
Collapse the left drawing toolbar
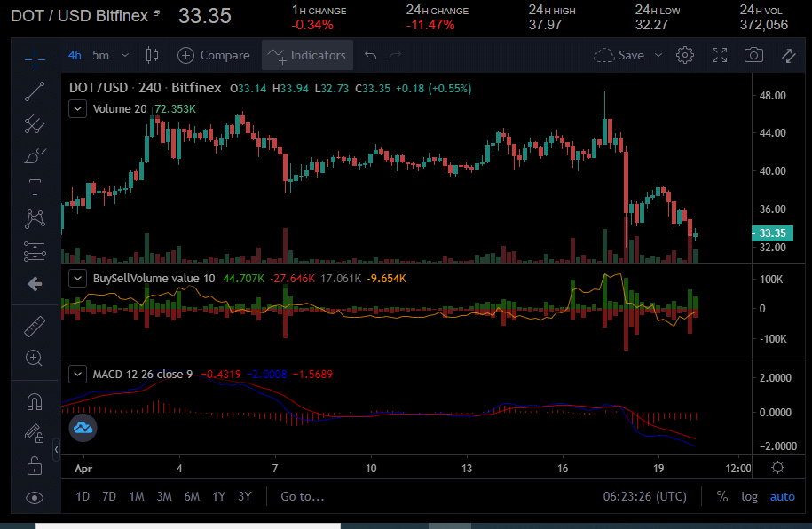[x=56, y=449]
